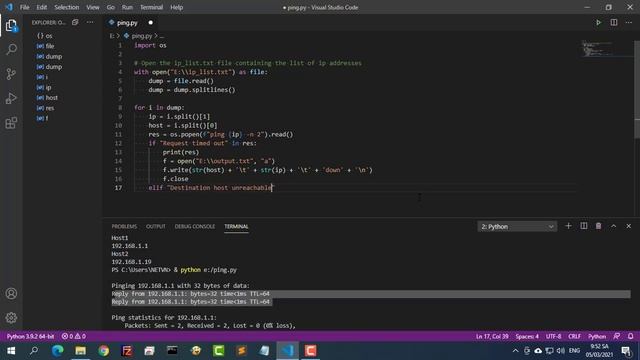Viewport: 640px width, 360px height.
Task: Collapse all in Explorer outline header
Action: [75, 22]
